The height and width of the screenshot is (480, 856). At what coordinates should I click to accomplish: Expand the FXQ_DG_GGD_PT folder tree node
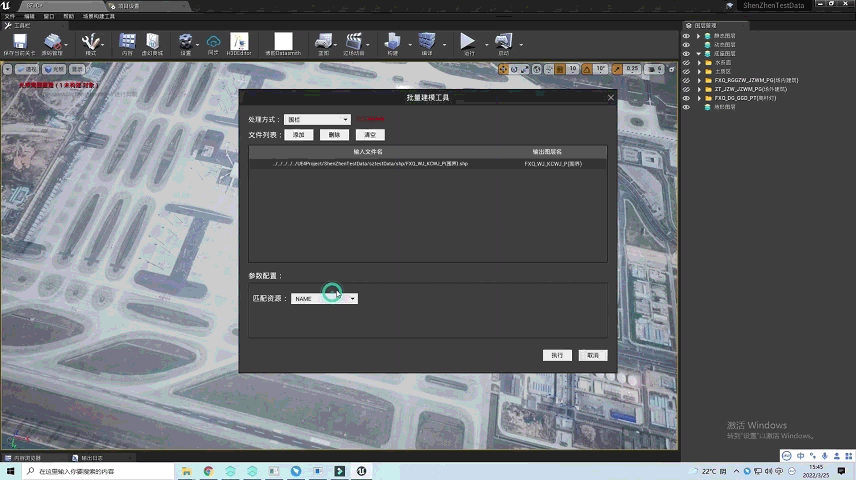click(x=699, y=98)
